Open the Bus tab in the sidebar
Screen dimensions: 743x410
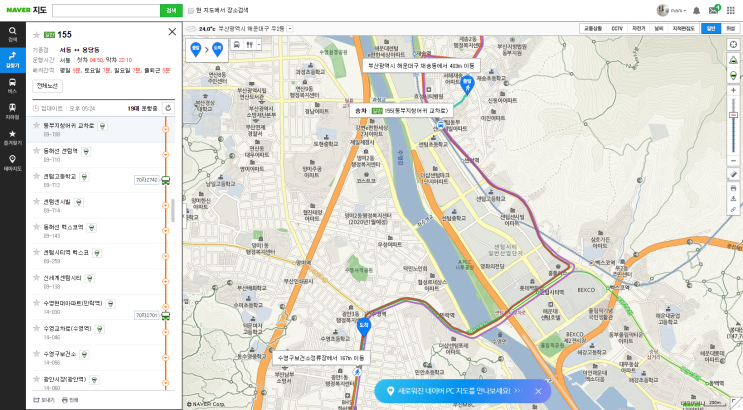(12, 86)
